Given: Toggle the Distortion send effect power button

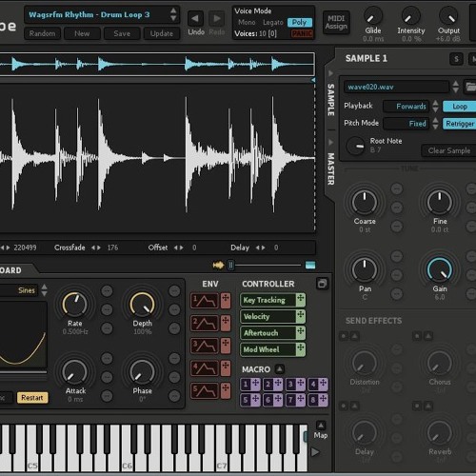Looking at the screenshot, I should [x=344, y=336].
